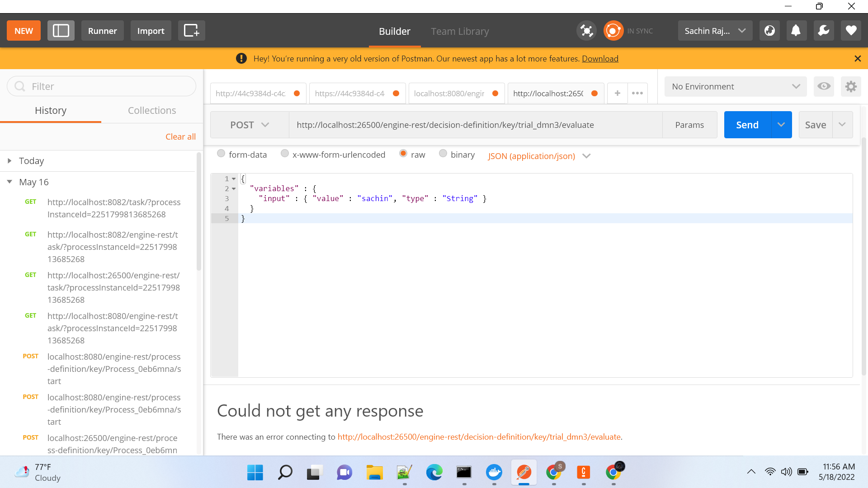Image resolution: width=868 pixels, height=488 pixels.
Task: Click the blue Send button
Action: pos(747,125)
